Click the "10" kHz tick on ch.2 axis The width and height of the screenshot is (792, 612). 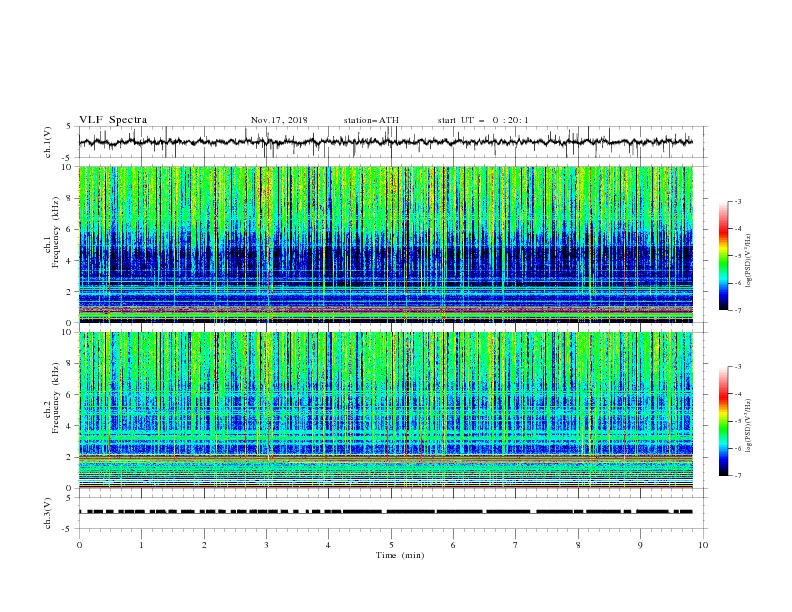point(68,332)
